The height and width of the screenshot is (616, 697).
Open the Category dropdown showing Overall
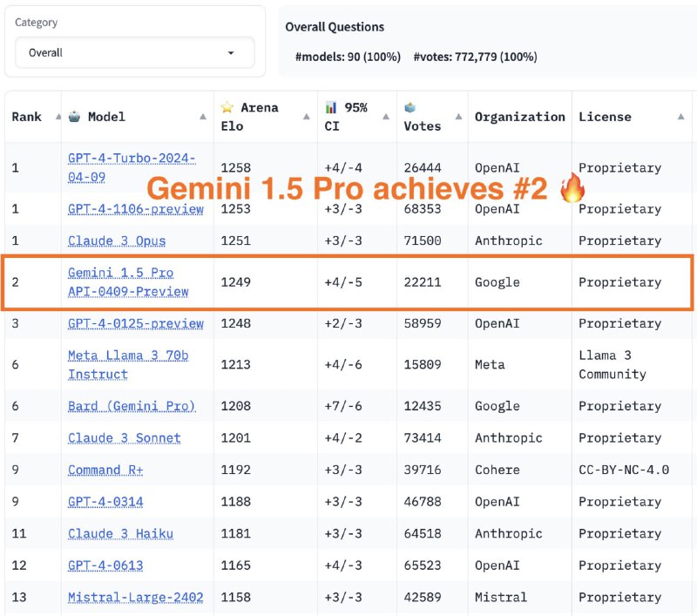(x=135, y=52)
